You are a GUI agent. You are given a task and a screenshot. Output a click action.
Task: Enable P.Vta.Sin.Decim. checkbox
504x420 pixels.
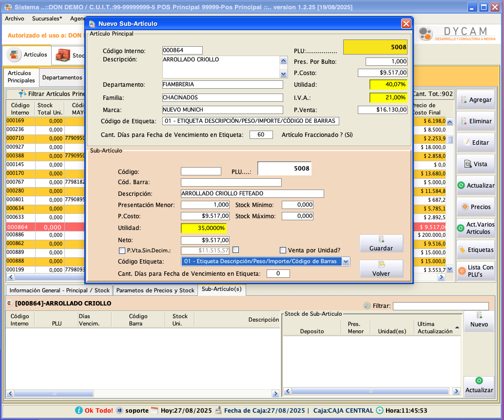click(x=122, y=250)
